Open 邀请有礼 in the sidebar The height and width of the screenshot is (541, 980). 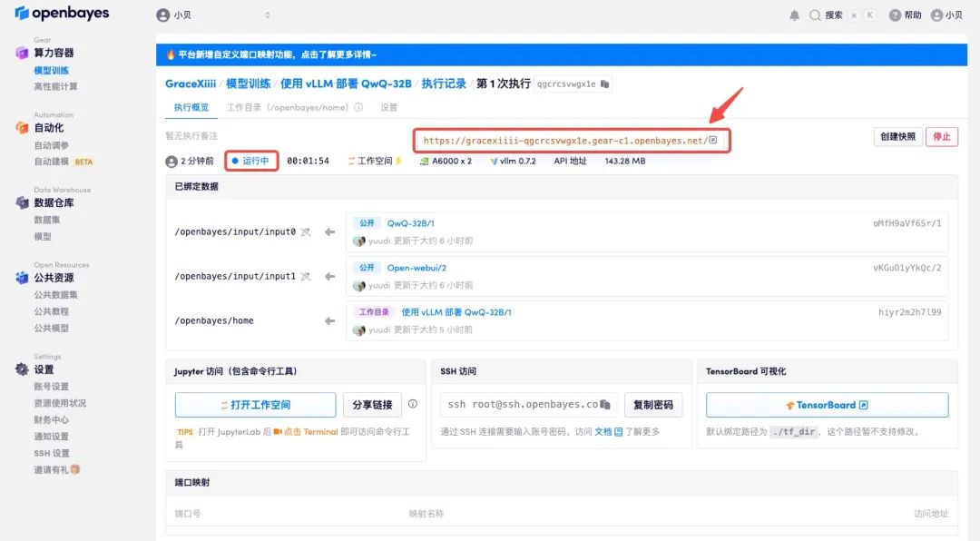[56, 469]
